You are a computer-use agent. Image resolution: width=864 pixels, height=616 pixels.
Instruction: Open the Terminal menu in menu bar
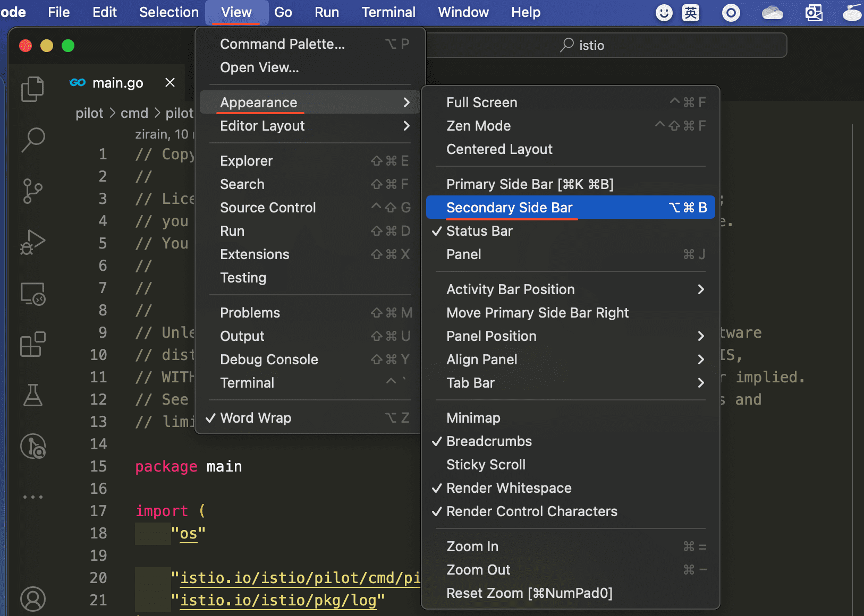(x=388, y=12)
